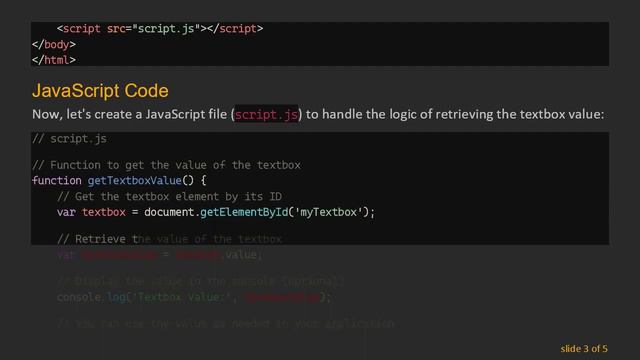The height and width of the screenshot is (360, 640).
Task: Click the red "script.js" inline code text
Action: click(x=266, y=114)
